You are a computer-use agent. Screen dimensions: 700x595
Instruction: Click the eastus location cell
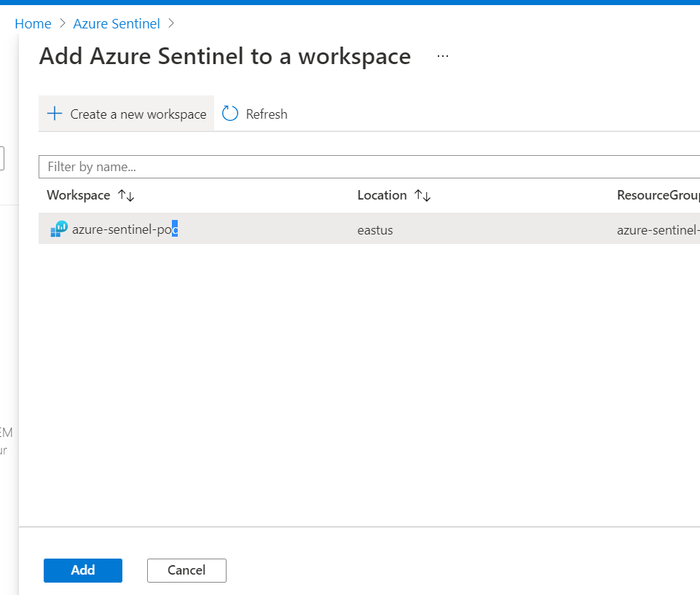[375, 230]
